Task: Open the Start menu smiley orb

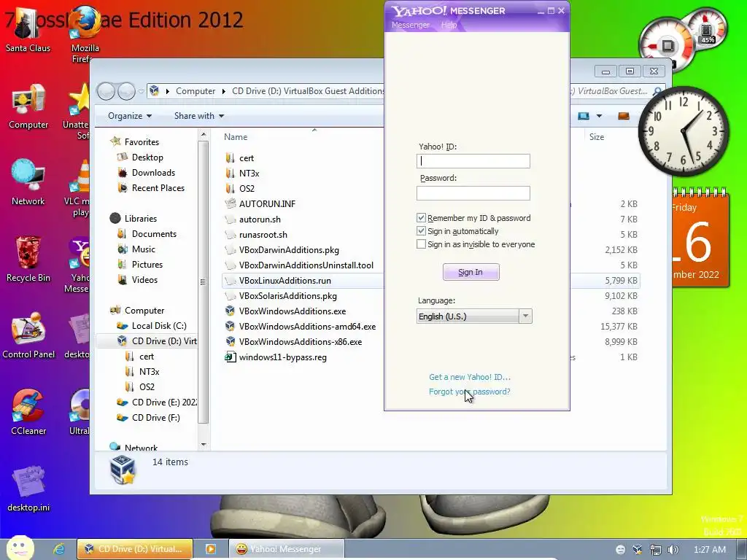Action: click(x=20, y=548)
